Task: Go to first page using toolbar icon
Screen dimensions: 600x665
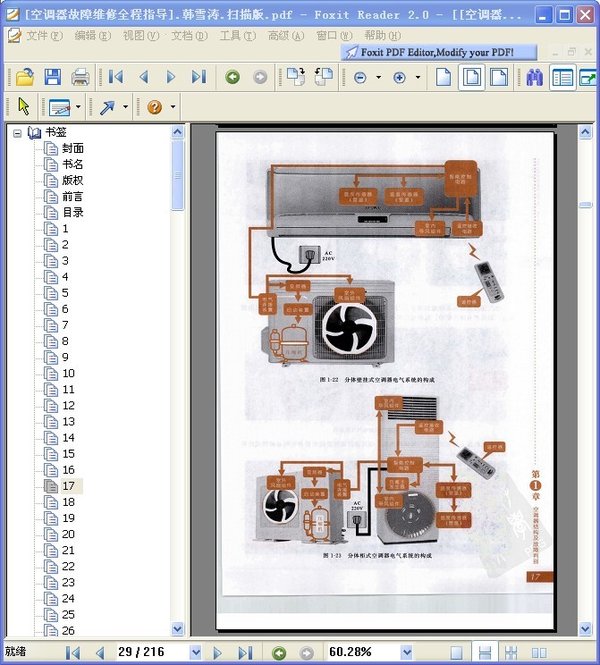Action: click(x=116, y=77)
